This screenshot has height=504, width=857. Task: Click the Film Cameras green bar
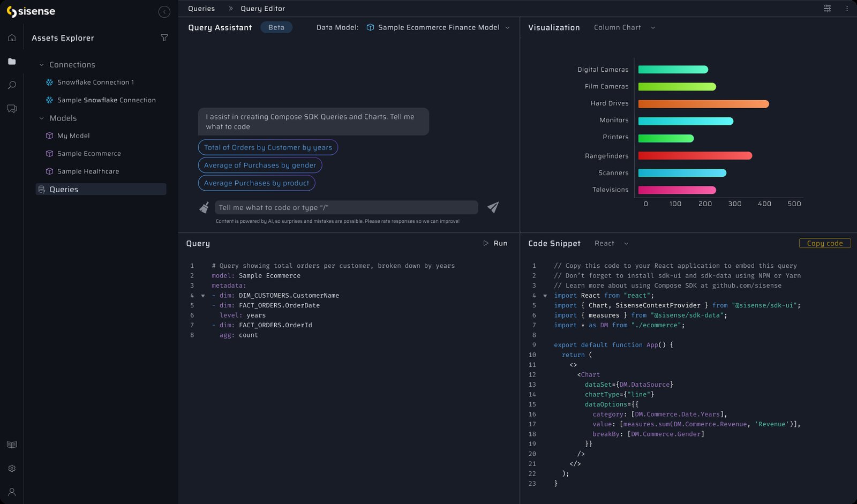677,87
